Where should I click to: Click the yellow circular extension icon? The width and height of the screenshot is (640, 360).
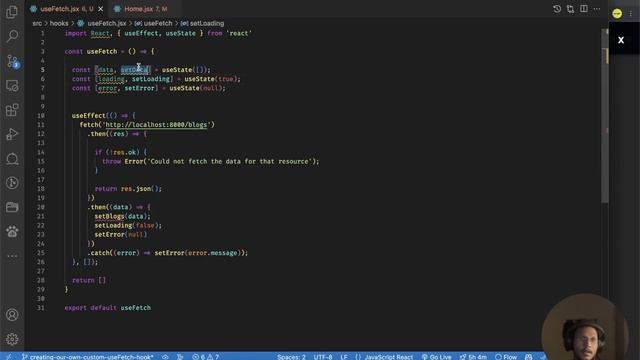tap(617, 13)
